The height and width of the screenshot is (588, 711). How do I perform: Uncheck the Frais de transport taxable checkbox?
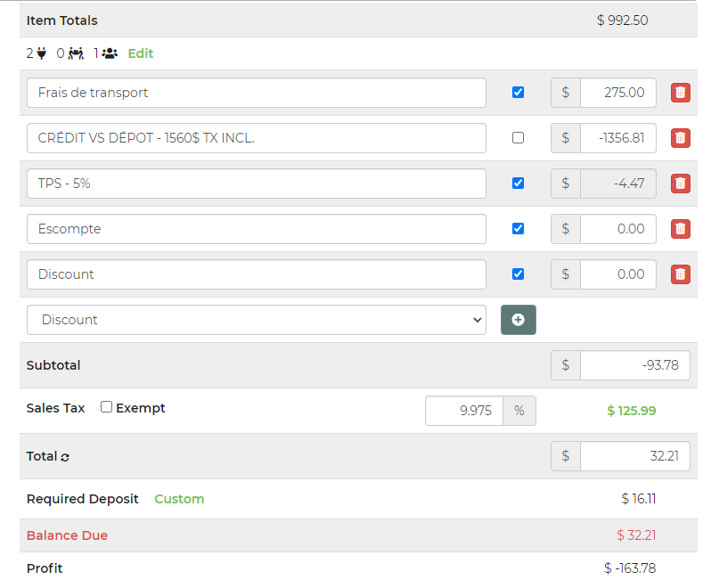(518, 93)
